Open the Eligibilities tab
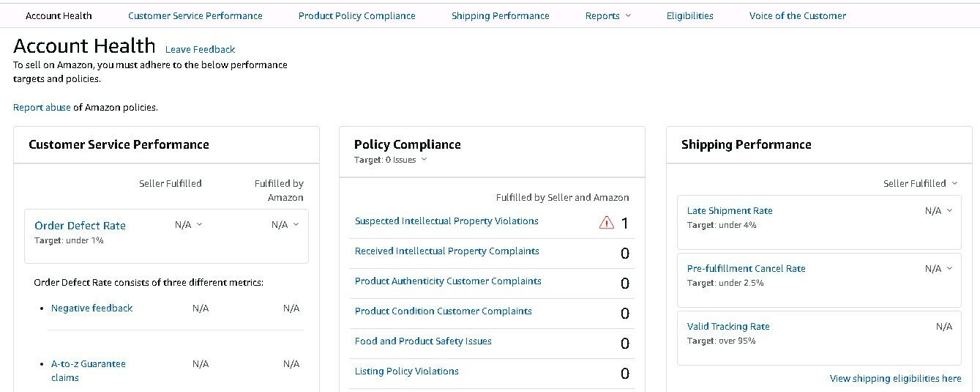Image resolution: width=980 pixels, height=392 pixels. 690,15
